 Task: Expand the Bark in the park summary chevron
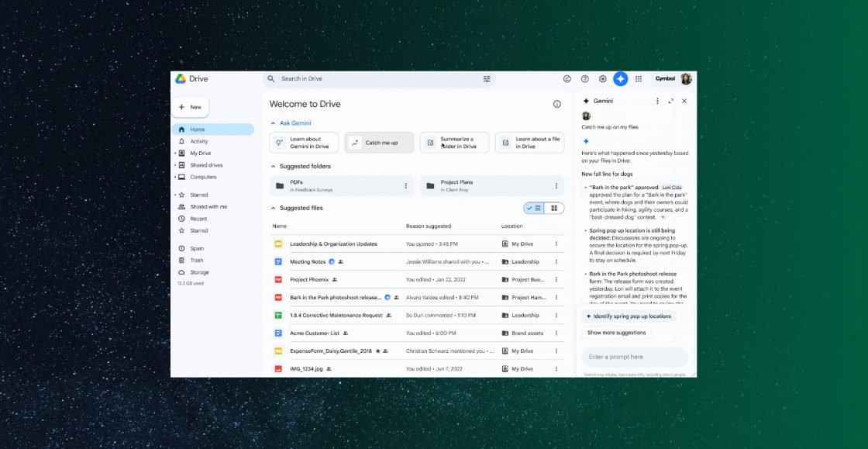(663, 218)
